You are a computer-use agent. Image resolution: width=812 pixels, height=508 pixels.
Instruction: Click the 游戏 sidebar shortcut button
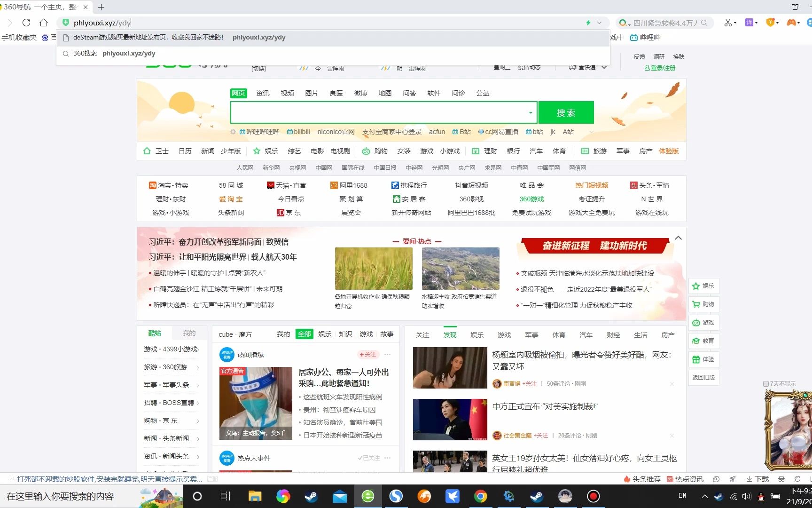click(703, 323)
